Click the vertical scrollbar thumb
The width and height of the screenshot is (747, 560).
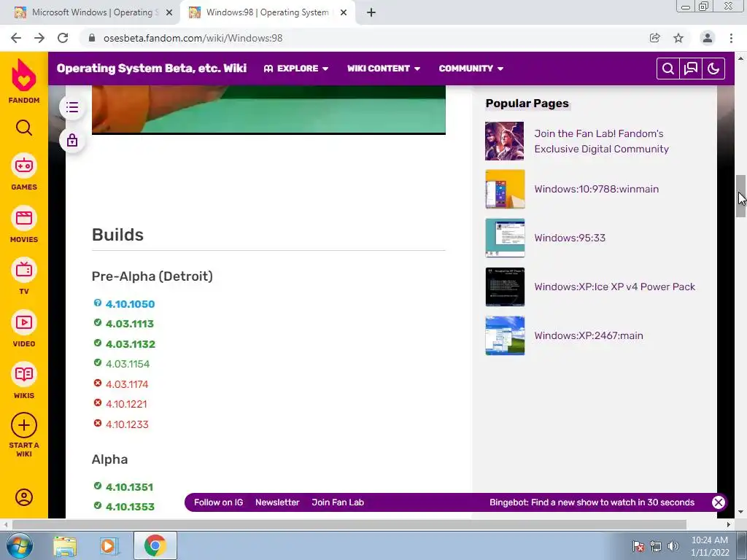pos(741,196)
